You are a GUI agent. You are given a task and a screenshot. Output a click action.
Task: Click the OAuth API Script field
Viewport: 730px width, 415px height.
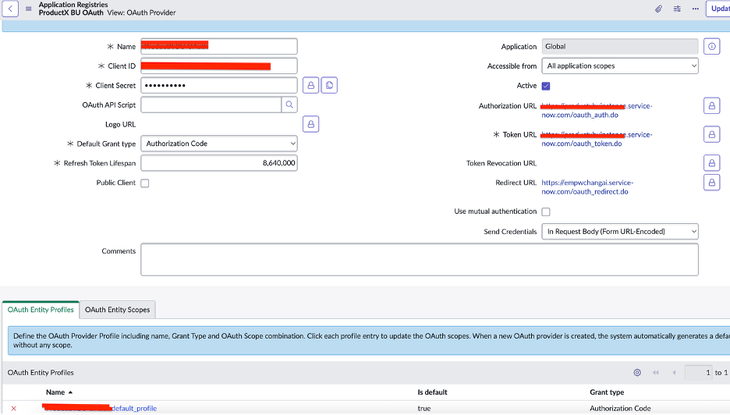coord(211,105)
